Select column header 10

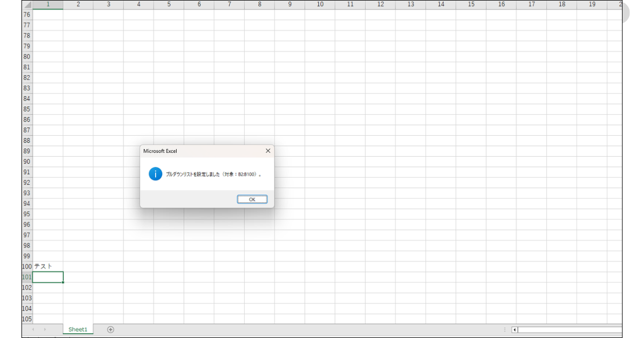[320, 5]
